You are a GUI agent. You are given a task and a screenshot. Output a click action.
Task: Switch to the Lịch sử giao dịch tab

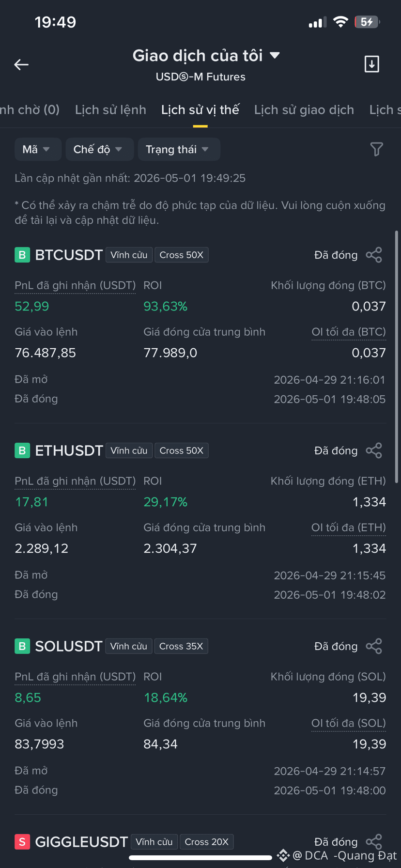tap(304, 110)
